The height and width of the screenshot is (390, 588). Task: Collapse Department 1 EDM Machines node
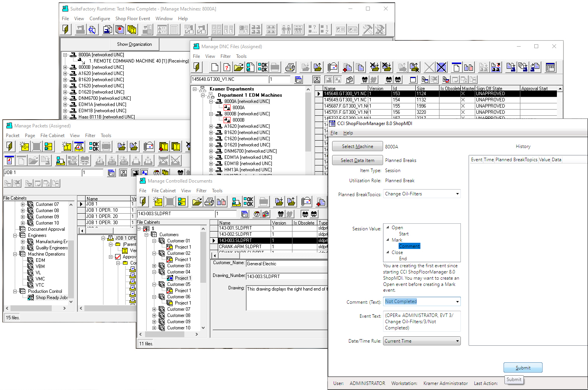click(x=203, y=95)
